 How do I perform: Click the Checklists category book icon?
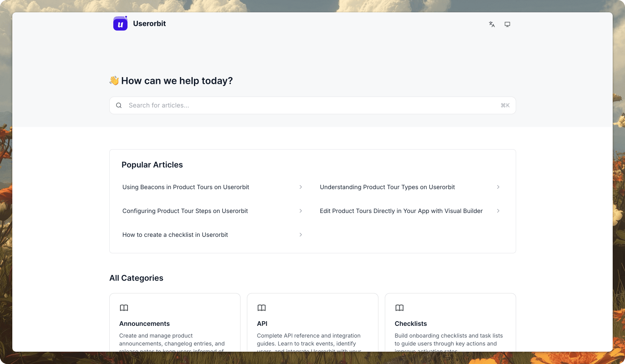(x=399, y=308)
